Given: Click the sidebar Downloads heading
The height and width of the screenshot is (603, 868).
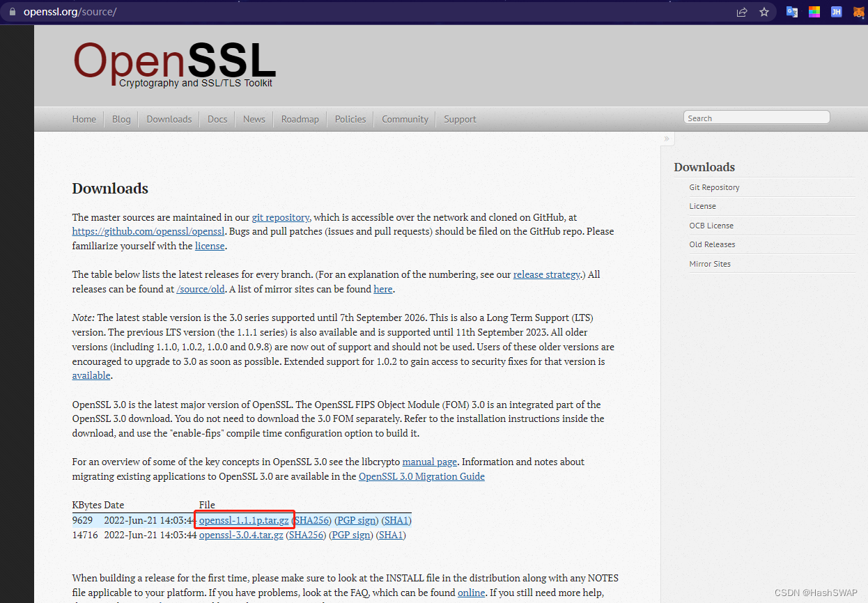Looking at the screenshot, I should tap(704, 167).
